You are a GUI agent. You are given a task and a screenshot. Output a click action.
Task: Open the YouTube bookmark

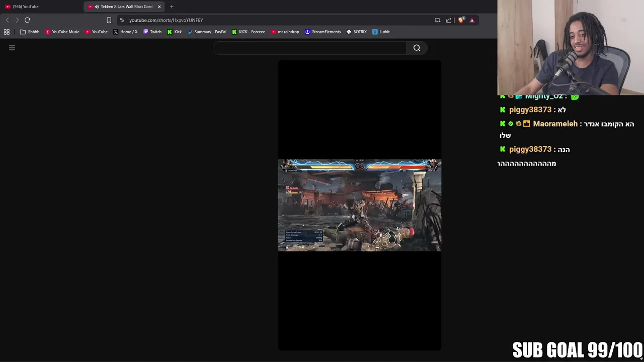pos(96,32)
